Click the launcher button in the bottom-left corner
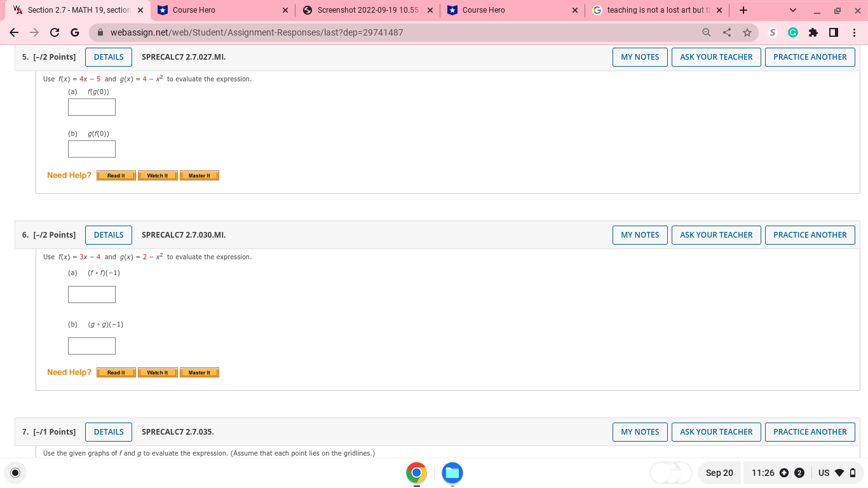868x488 pixels. coord(15,473)
